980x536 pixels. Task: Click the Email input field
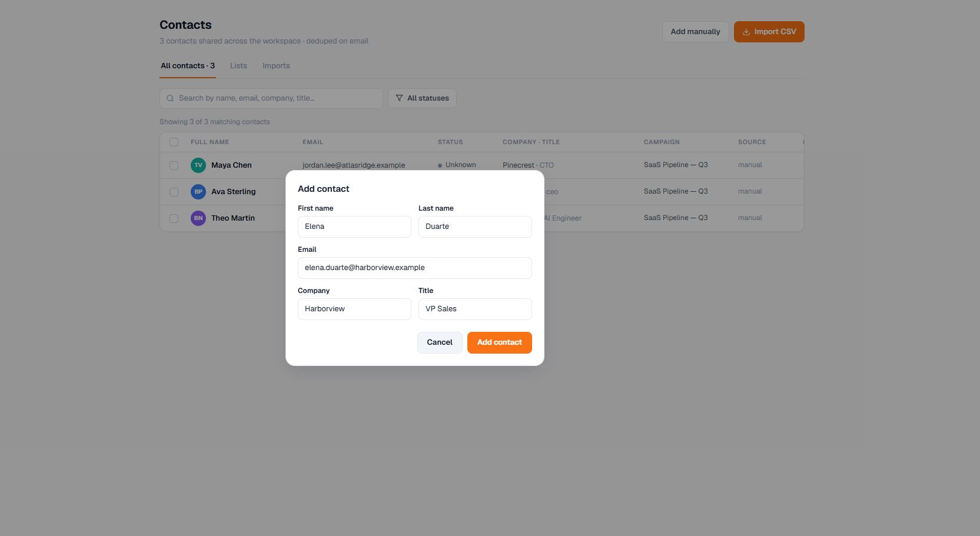[x=415, y=268]
